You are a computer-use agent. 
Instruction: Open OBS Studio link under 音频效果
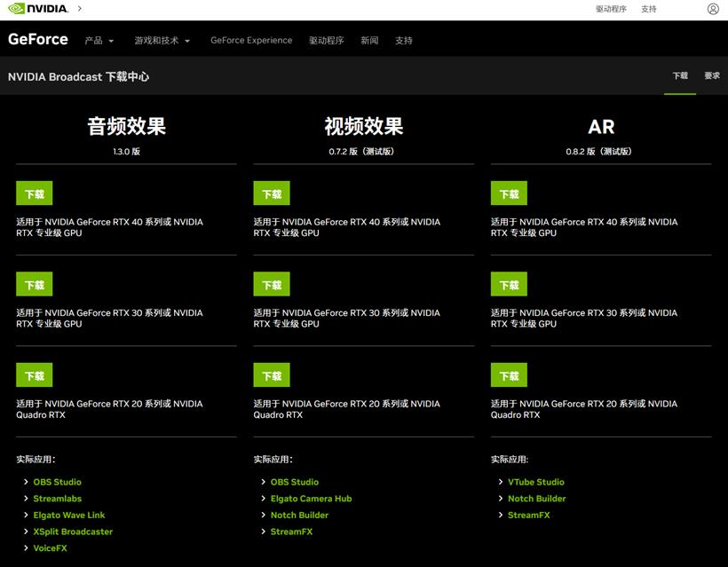coord(57,482)
